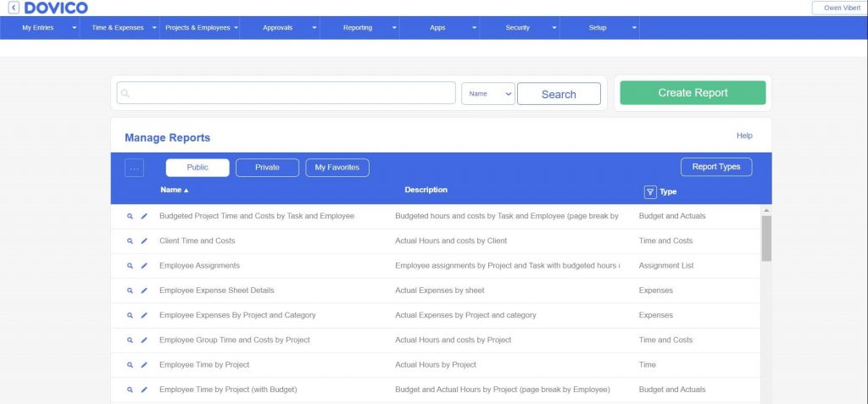Open the Name search-field dropdown
This screenshot has width=868, height=404.
click(488, 93)
